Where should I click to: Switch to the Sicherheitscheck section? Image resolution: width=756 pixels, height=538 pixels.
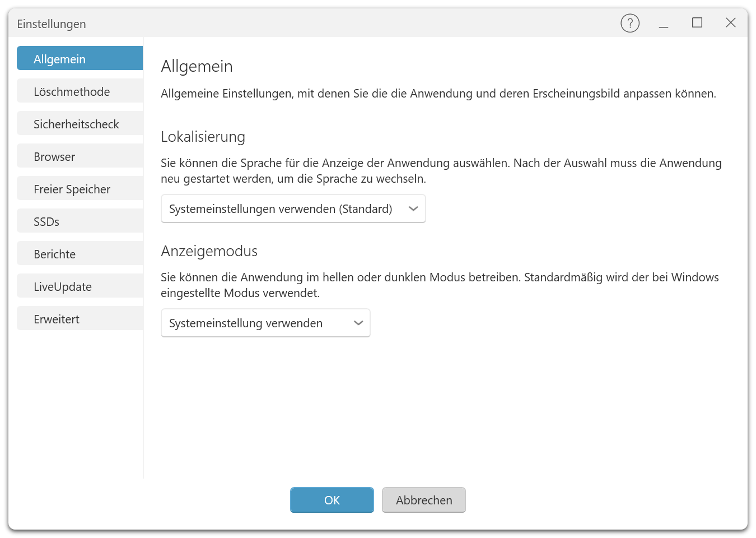pyautogui.click(x=80, y=124)
